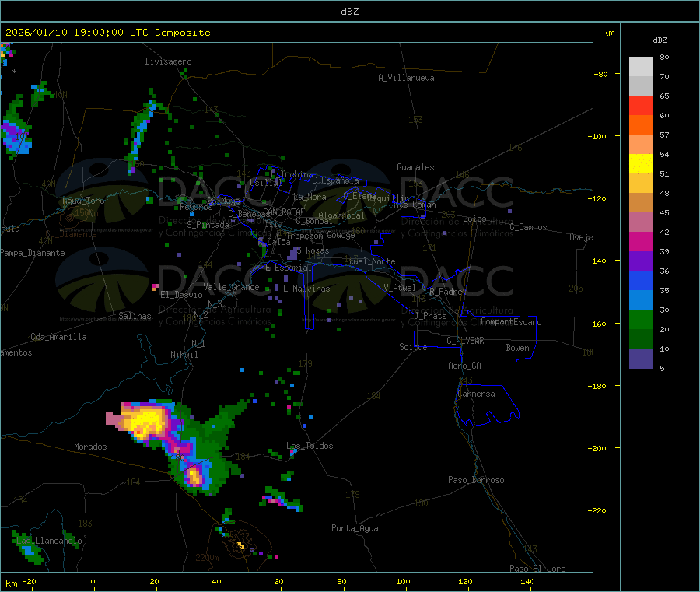Click the 'Algarrobal' label

[x=341, y=215]
